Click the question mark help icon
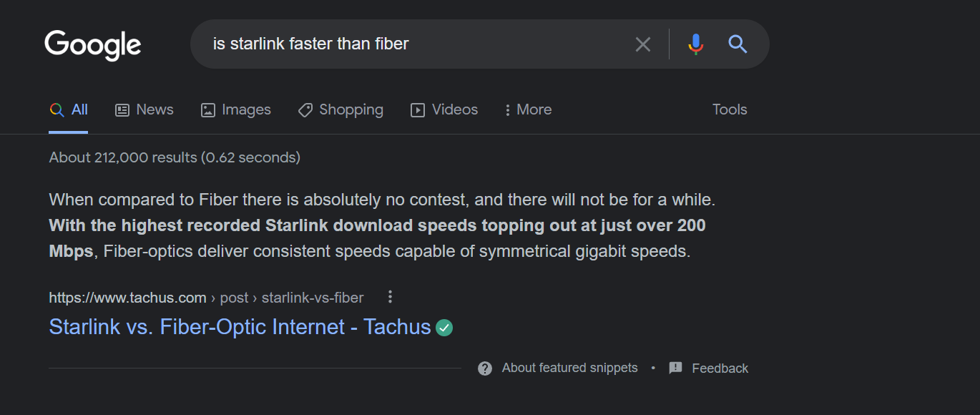980x415 pixels. pyautogui.click(x=485, y=368)
